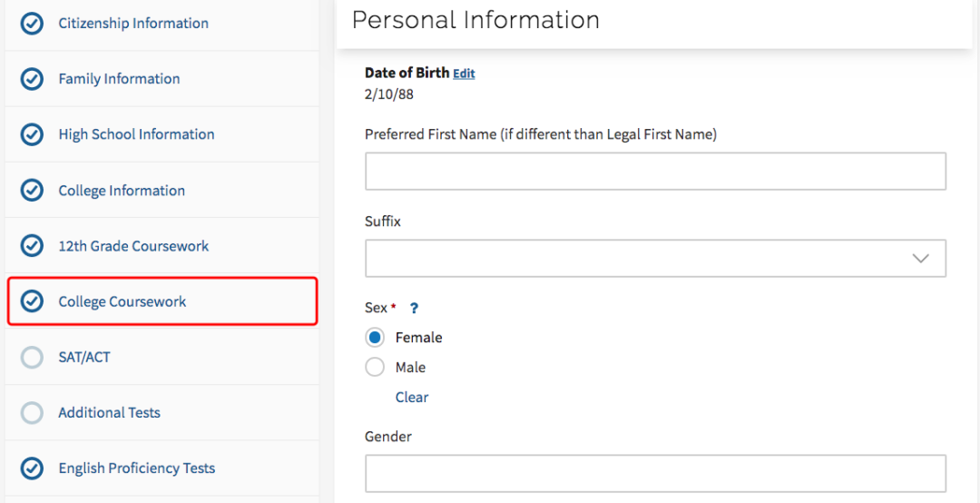Click the High School Information checkmark icon

pos(32,135)
